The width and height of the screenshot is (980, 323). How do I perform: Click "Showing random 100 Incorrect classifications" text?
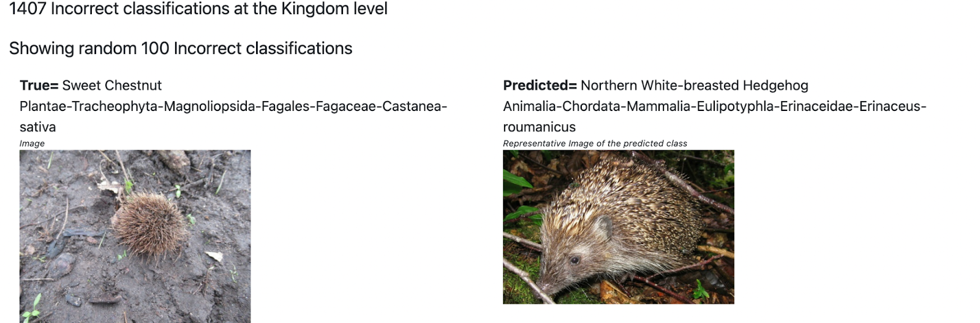(x=181, y=48)
